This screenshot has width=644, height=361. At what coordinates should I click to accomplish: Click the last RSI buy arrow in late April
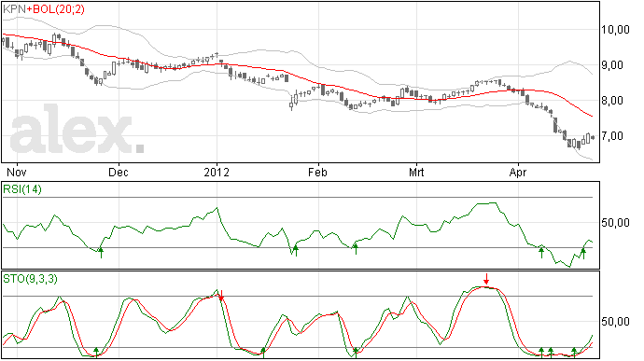[x=582, y=253]
